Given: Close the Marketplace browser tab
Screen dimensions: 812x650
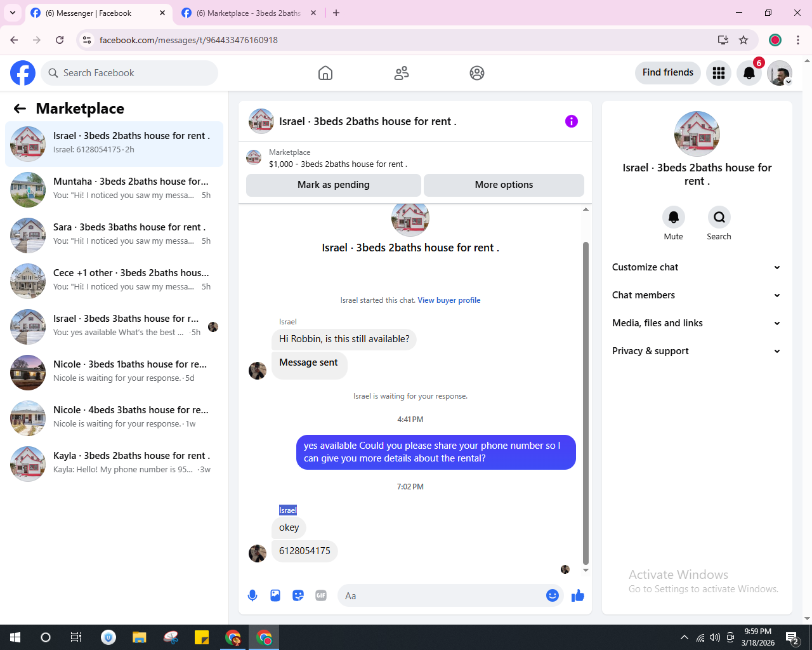Looking at the screenshot, I should 313,13.
